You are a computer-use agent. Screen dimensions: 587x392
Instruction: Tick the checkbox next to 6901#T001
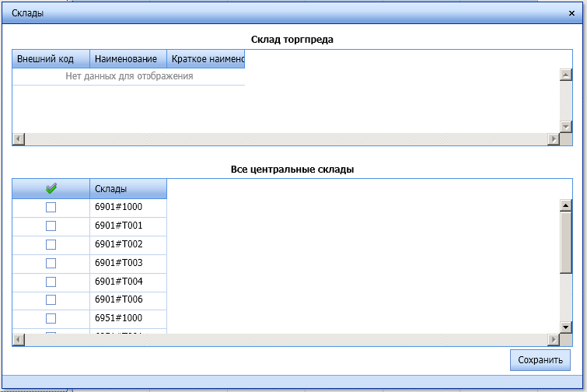51,226
